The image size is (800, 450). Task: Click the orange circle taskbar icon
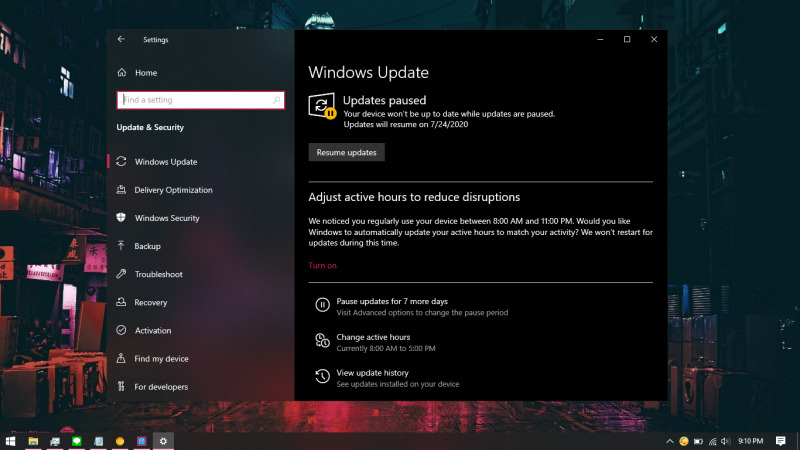(x=120, y=441)
